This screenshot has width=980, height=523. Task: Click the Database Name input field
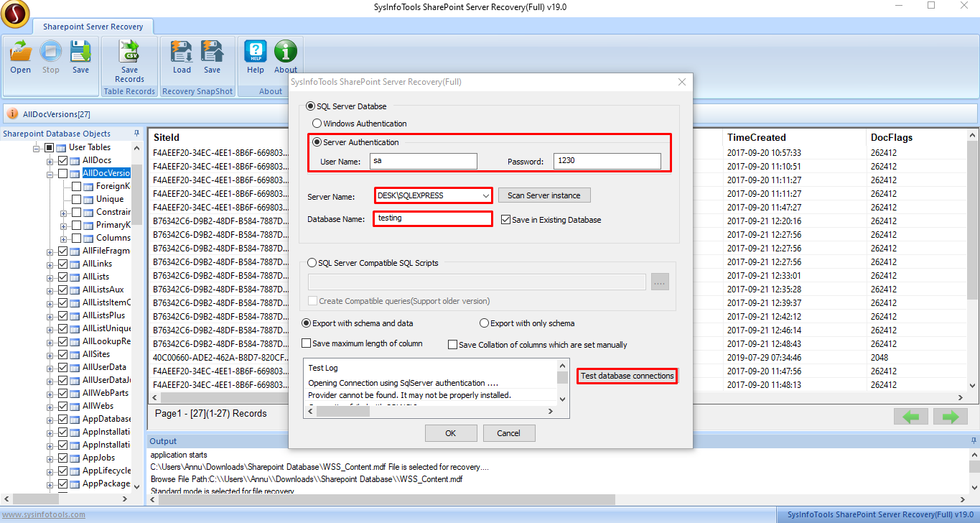click(433, 218)
